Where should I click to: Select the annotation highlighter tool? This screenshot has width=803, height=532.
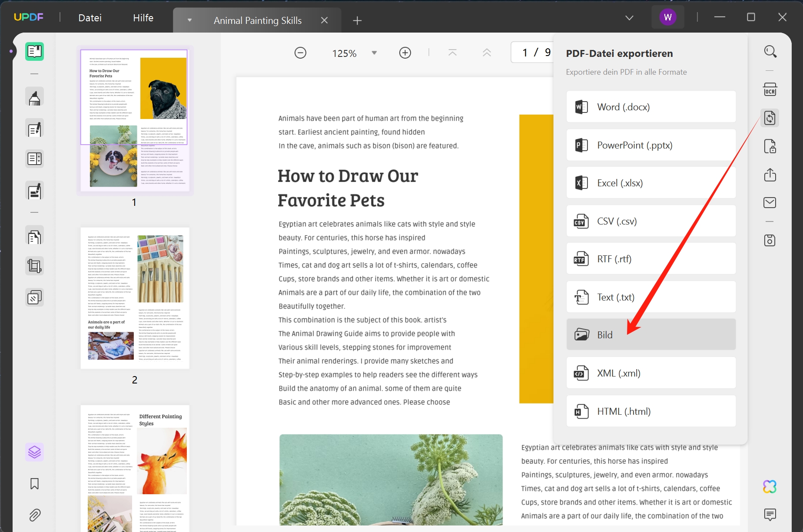pyautogui.click(x=34, y=96)
